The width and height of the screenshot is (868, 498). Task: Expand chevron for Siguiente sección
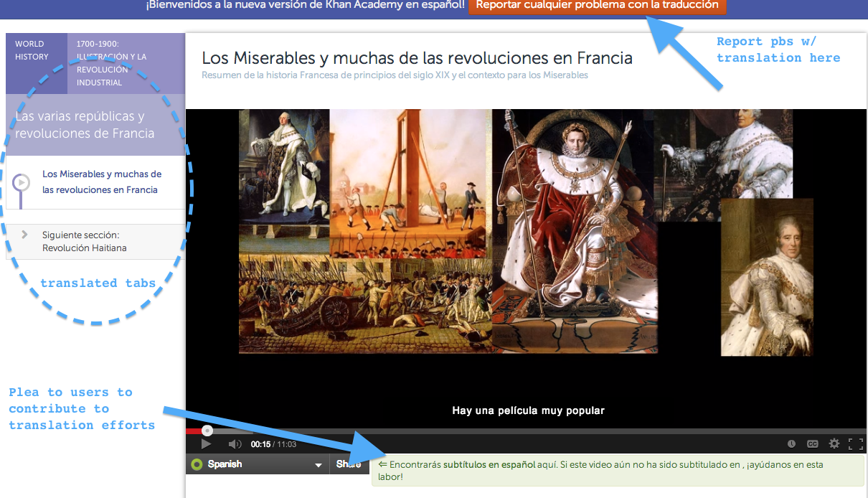pyautogui.click(x=25, y=235)
